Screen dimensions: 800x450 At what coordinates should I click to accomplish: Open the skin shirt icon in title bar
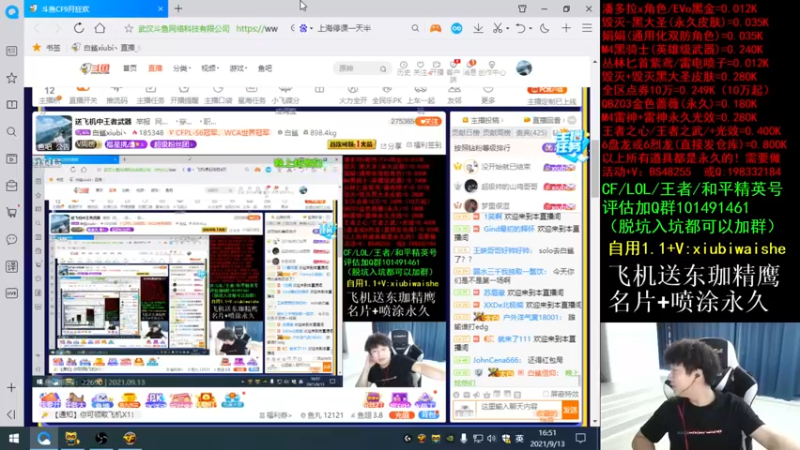(522, 9)
